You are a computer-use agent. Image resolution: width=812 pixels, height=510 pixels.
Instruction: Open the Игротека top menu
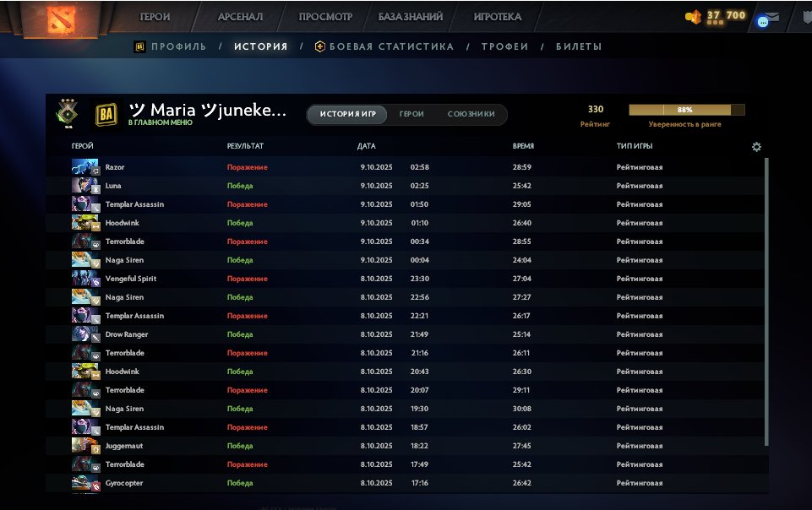pos(498,17)
